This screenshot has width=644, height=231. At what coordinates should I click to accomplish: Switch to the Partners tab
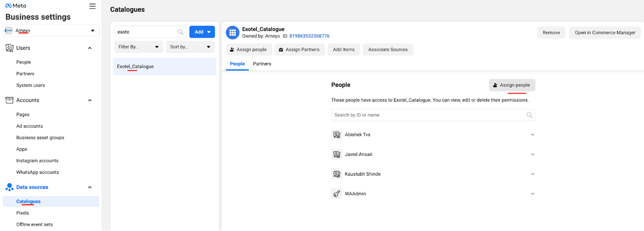(262, 64)
